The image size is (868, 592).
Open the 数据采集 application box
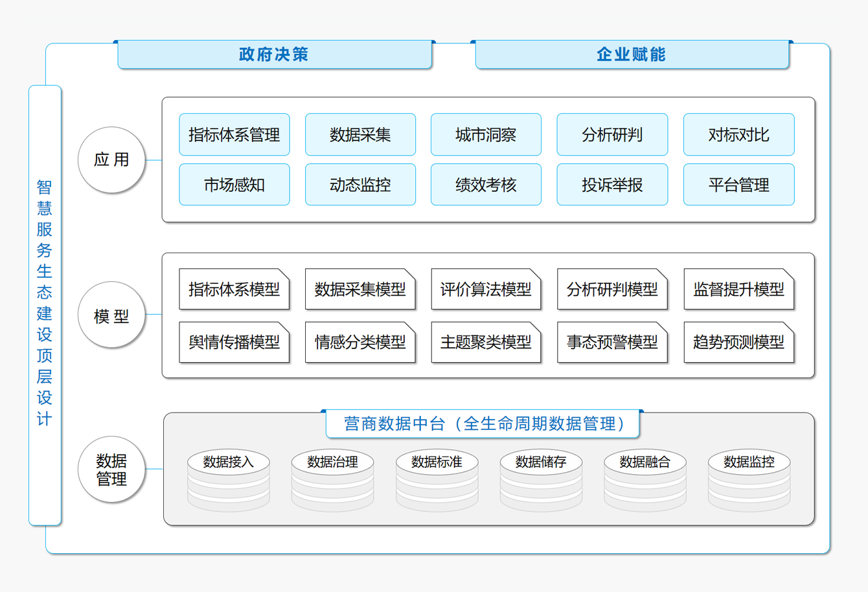tap(360, 135)
